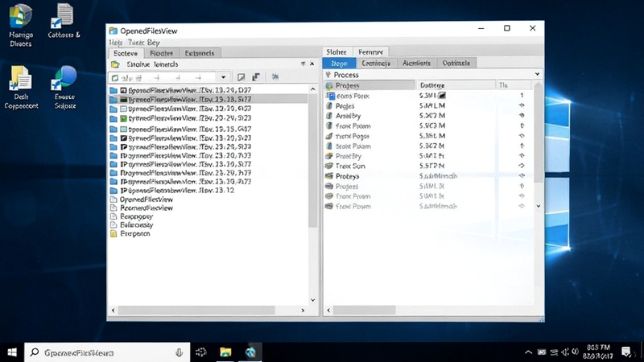Click the folder icon in the left panel header
The image size is (644, 362).
[x=115, y=64]
